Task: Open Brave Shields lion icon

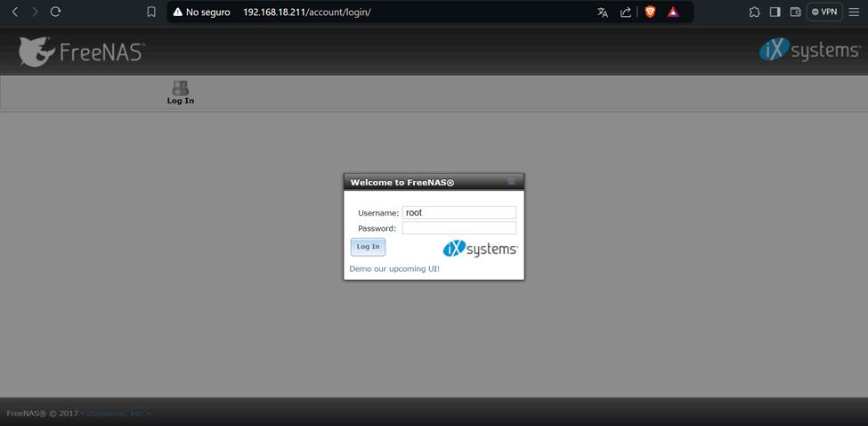Action: 651,12
